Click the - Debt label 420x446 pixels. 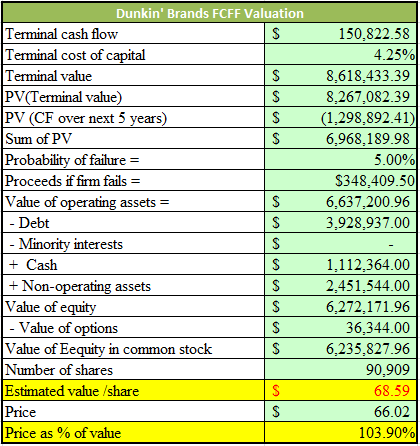click(x=29, y=223)
